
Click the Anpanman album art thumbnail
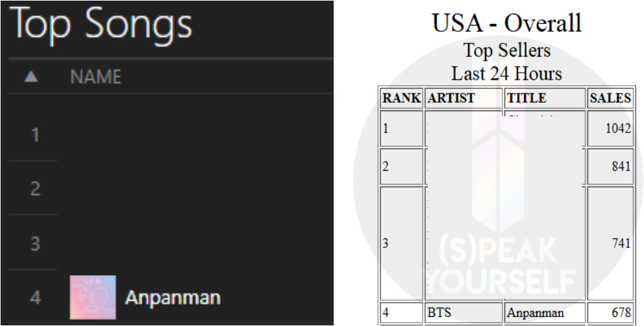(93, 298)
